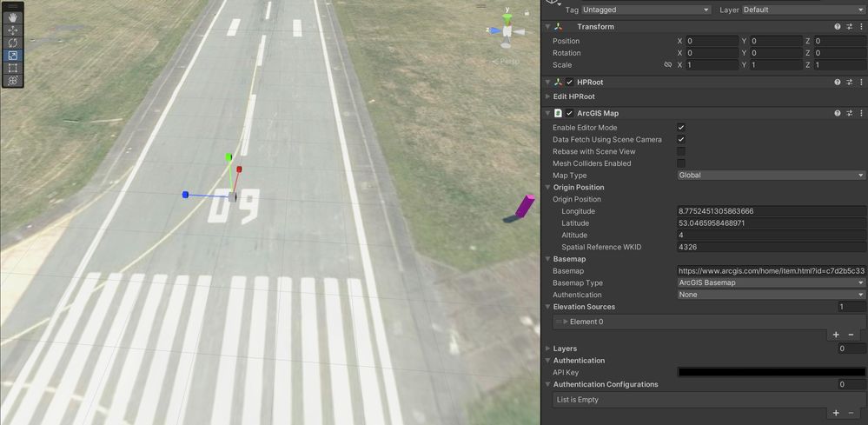The image size is (868, 425).
Task: Collapse the HPRoot component
Action: (x=547, y=82)
